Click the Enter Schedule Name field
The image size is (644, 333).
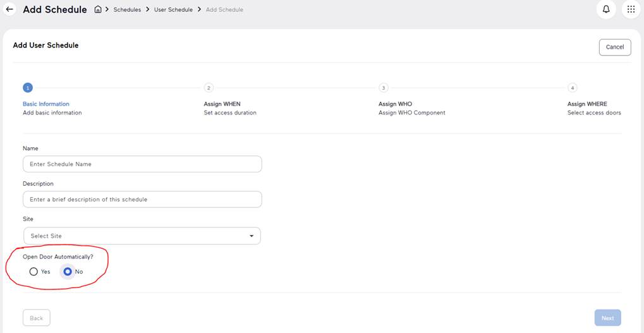142,164
